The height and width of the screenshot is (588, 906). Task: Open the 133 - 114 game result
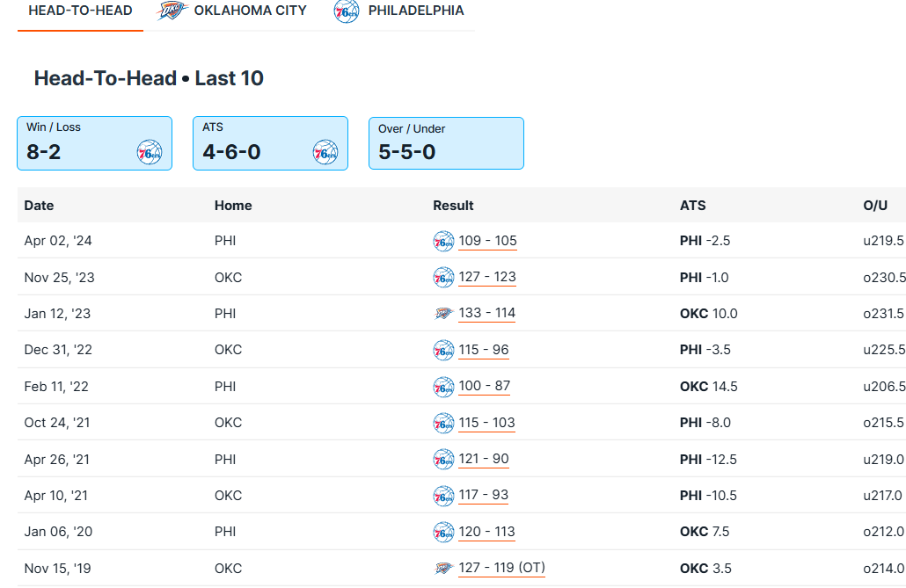click(487, 313)
